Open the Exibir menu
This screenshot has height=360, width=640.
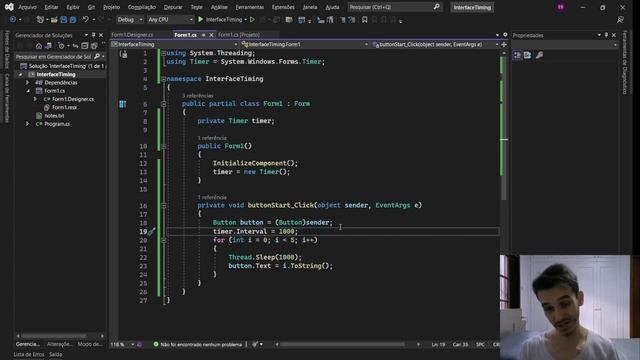pyautogui.click(x=73, y=7)
